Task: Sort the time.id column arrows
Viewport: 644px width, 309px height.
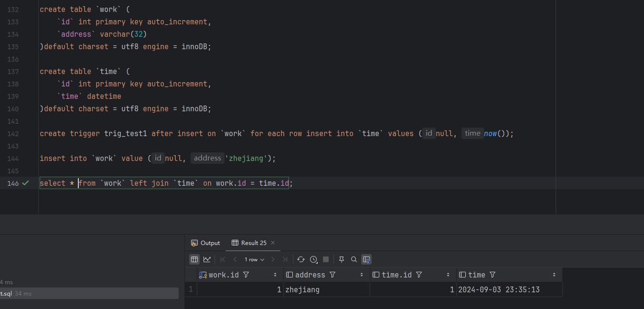Action: pos(448,275)
